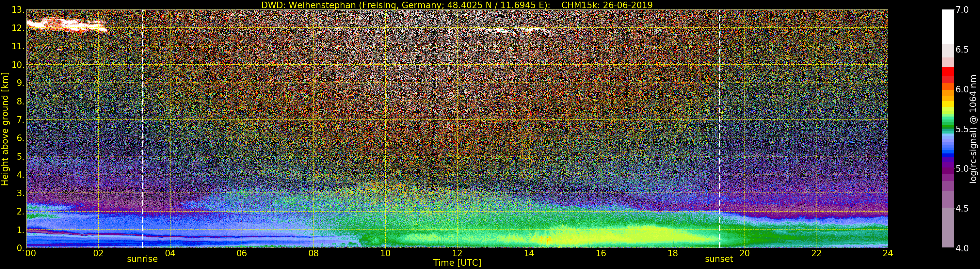Viewport: 980px width, 269px height.
Task: Click the y-axis tick label '1.'
Action: coord(21,229)
